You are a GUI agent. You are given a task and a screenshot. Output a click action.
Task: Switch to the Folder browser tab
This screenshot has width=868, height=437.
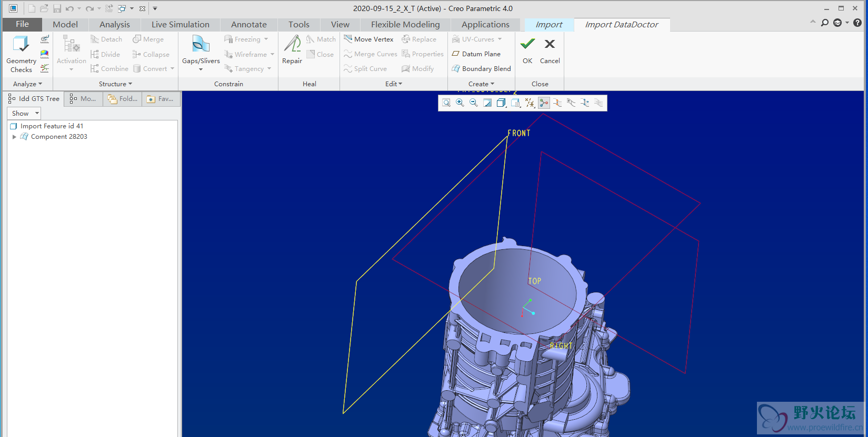coord(123,99)
